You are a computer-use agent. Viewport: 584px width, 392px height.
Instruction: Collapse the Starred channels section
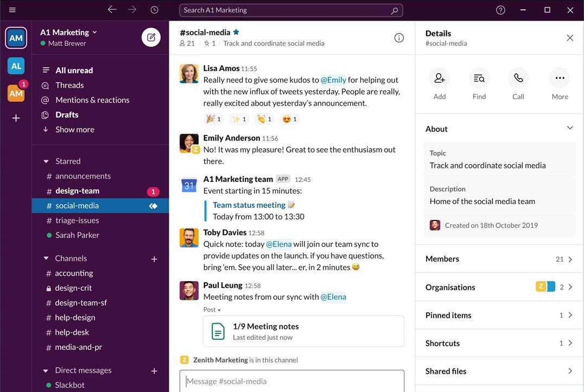(46, 161)
